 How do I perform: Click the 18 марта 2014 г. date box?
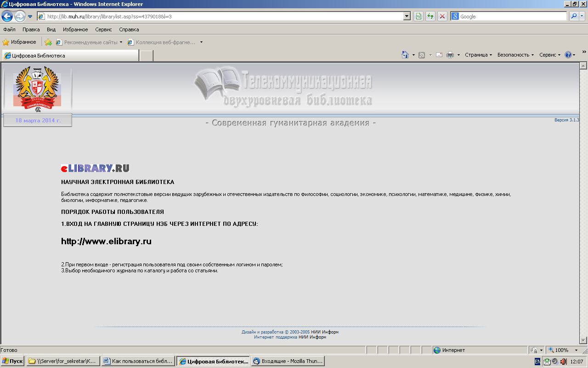click(38, 120)
